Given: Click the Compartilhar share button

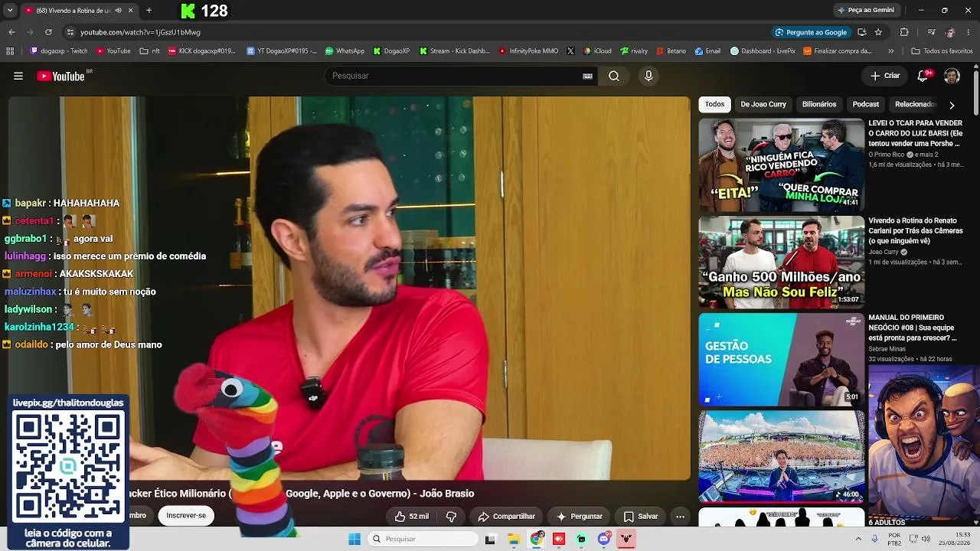Looking at the screenshot, I should 506,517.
